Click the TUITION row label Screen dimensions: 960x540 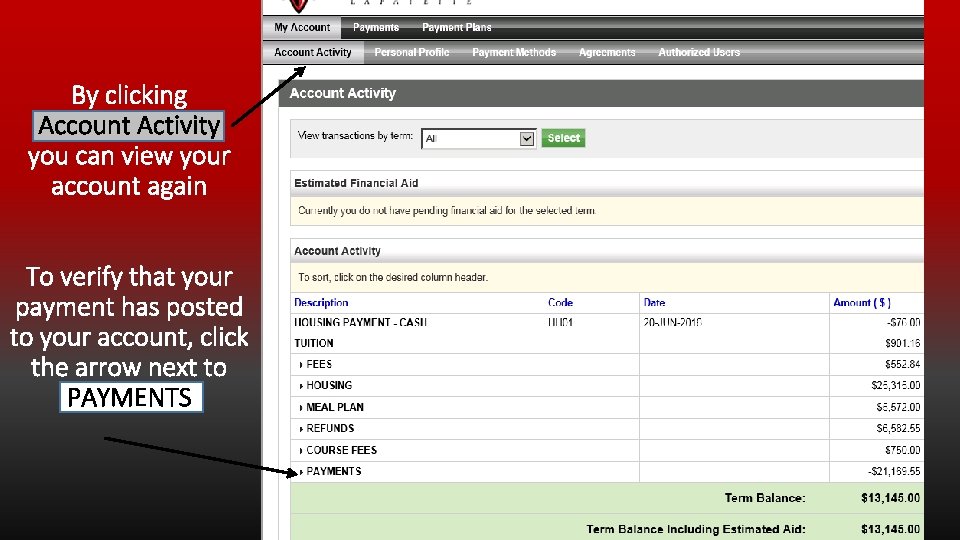coord(313,343)
